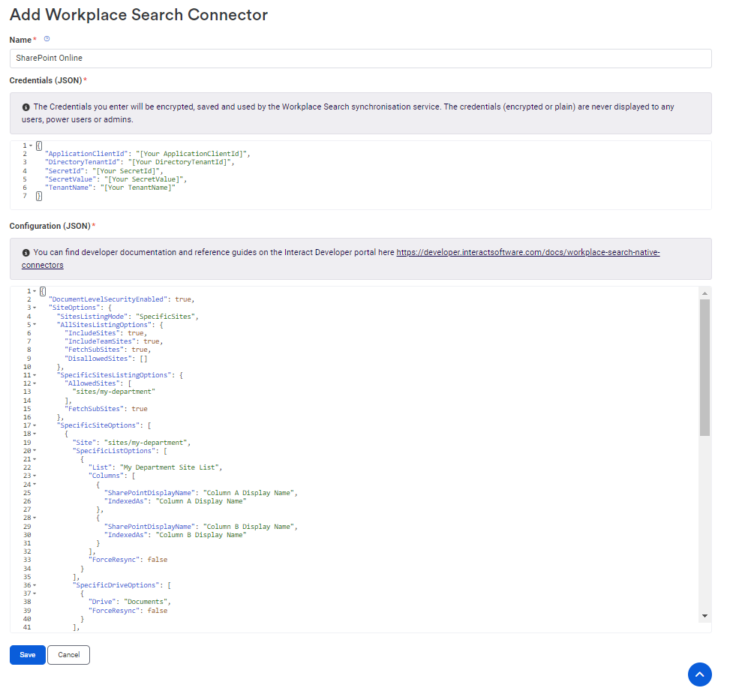Fold SpecificSitesListingOptions at line 11
Viewport: 733px width, 700px height.
[35, 375]
